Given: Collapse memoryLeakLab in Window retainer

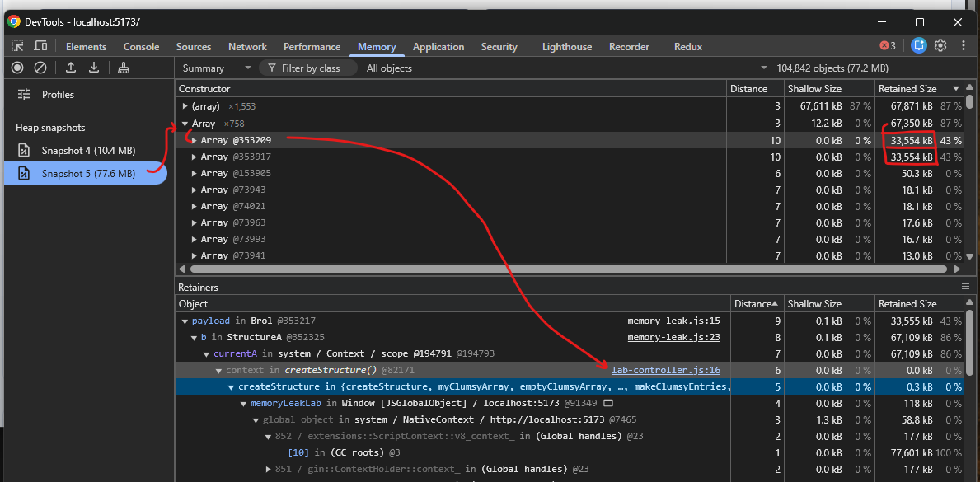Looking at the screenshot, I should point(244,403).
